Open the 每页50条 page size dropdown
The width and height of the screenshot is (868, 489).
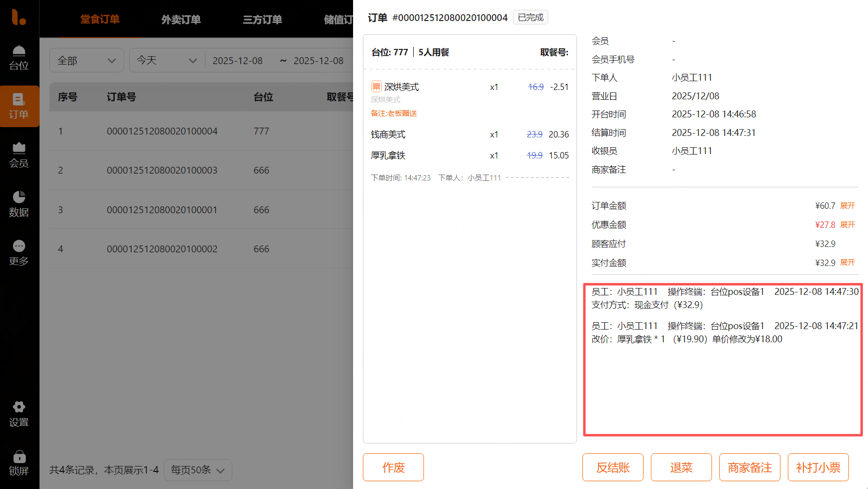(x=198, y=470)
